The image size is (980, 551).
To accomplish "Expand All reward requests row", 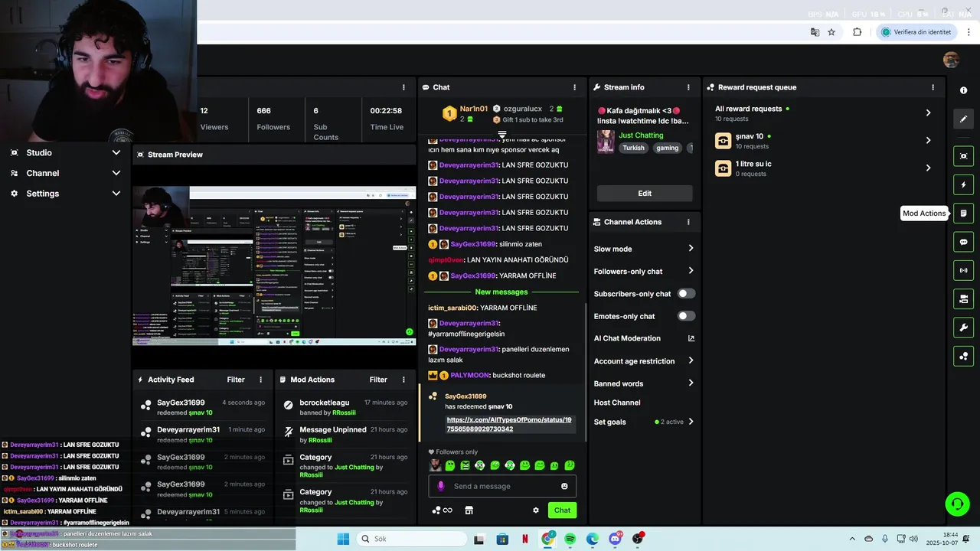I will [x=825, y=112].
